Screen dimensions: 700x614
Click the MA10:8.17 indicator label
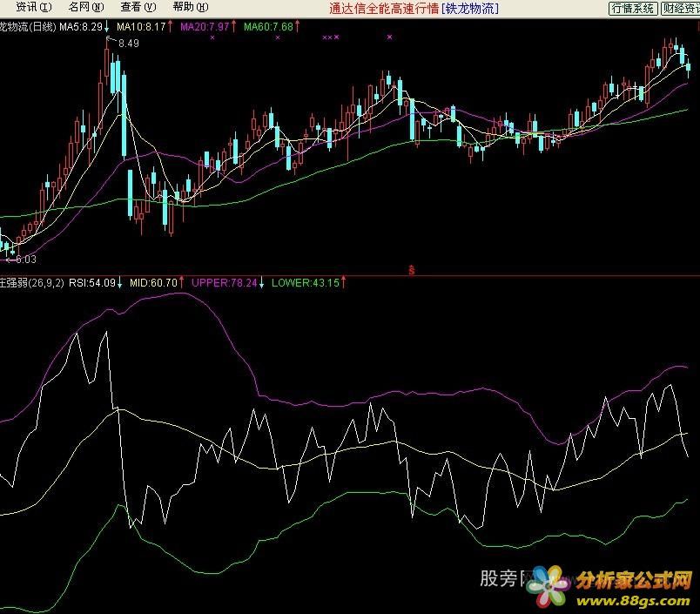141,27
